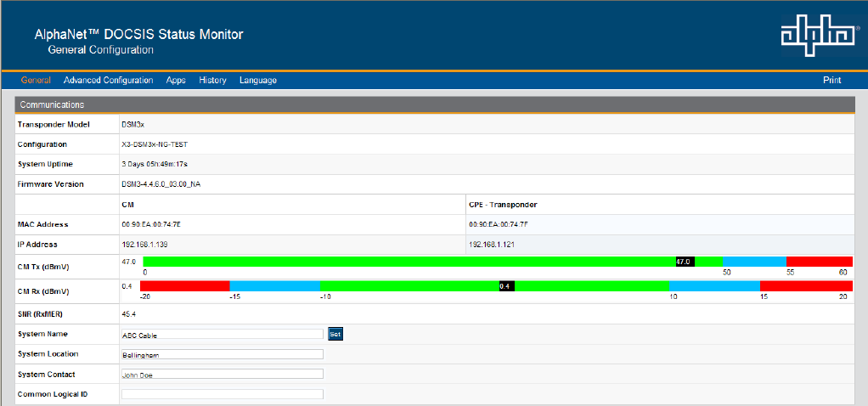Open the General tab
Viewport: 868px width, 406px height.
[36, 81]
